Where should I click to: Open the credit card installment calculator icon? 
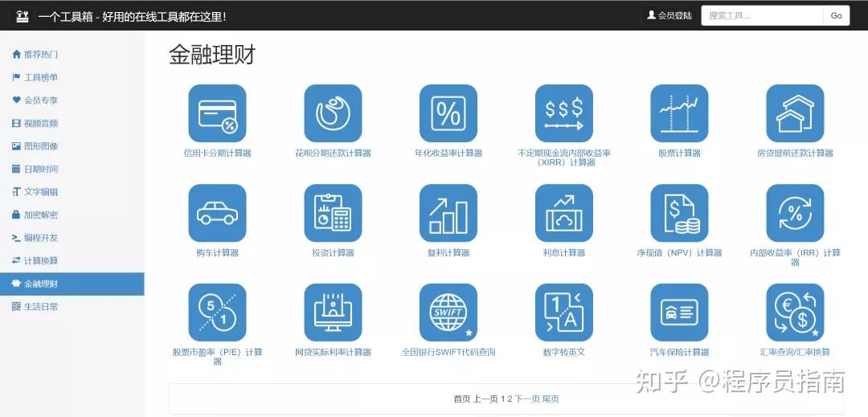(x=217, y=114)
